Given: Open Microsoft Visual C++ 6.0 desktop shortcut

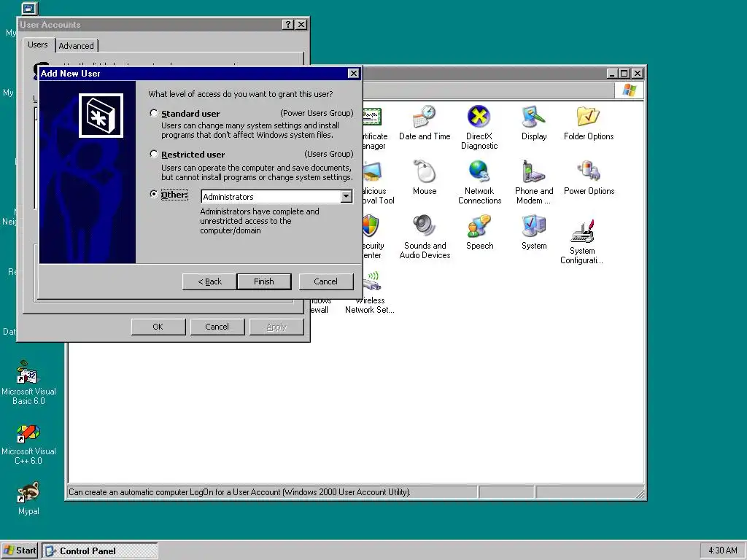Looking at the screenshot, I should (28, 444).
